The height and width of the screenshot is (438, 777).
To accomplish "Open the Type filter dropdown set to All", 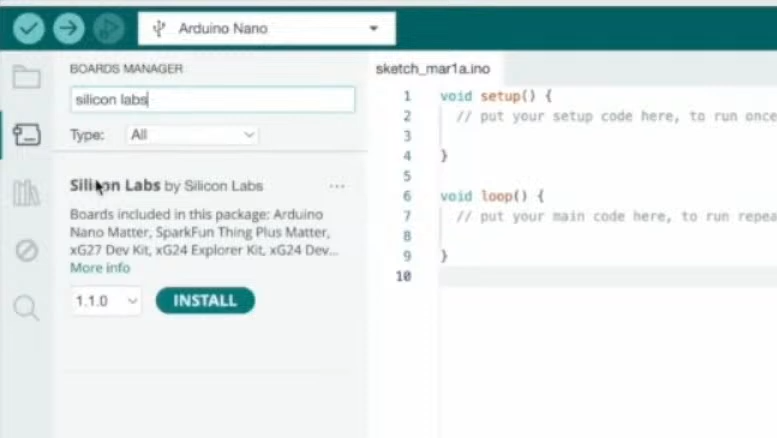I will pyautogui.click(x=192, y=135).
